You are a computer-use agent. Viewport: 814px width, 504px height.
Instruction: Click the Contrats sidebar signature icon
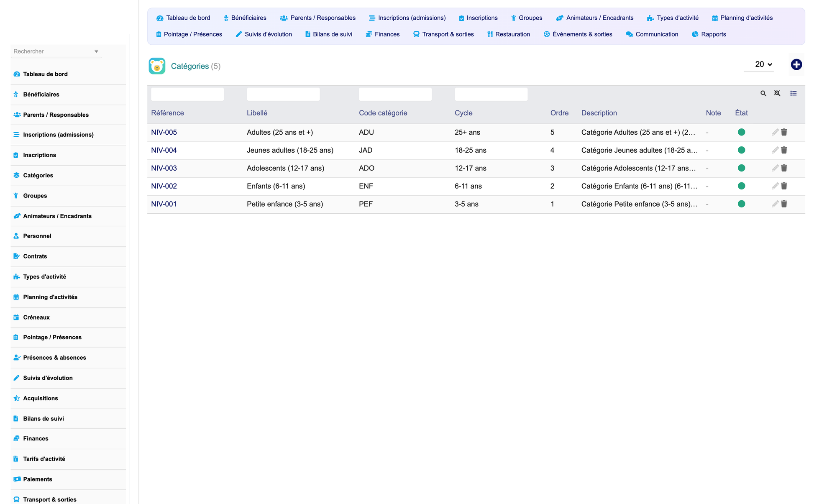tap(17, 256)
